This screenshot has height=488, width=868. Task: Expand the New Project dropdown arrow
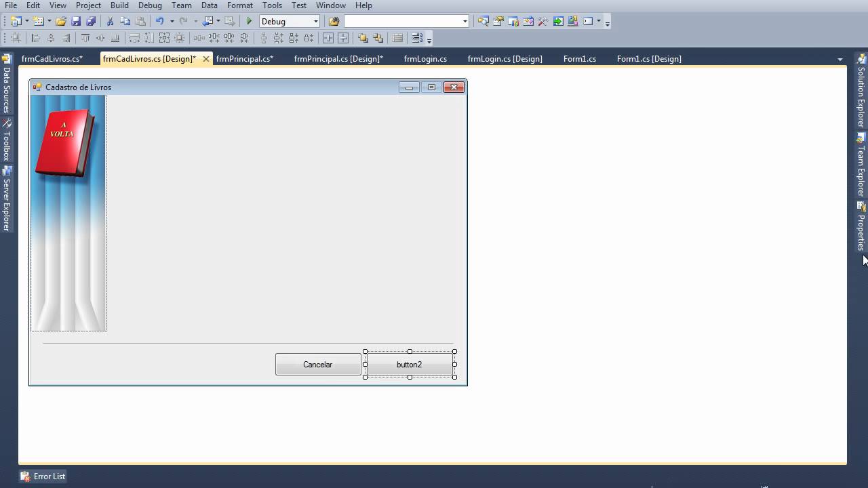(26, 21)
